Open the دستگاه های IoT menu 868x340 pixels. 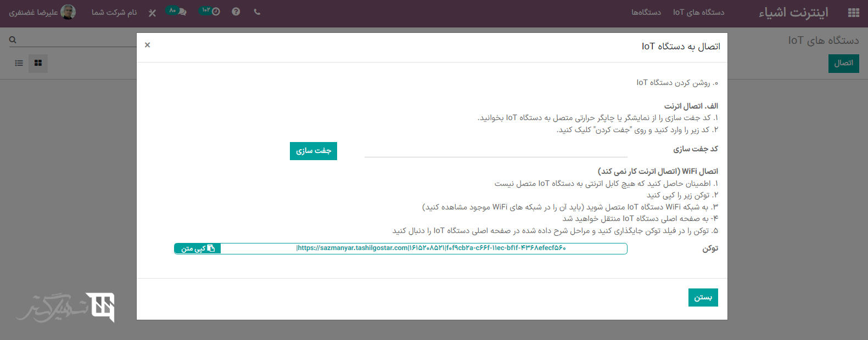[698, 12]
